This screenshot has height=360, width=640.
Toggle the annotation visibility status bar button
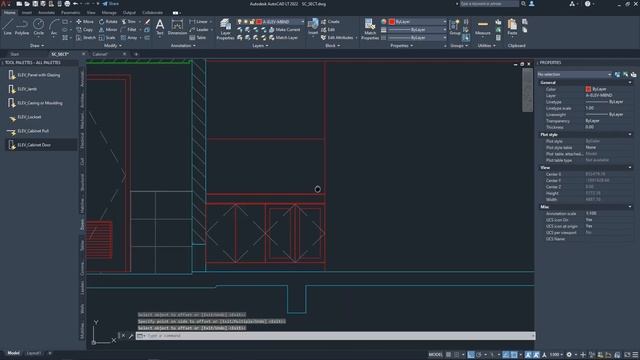tap(528, 355)
